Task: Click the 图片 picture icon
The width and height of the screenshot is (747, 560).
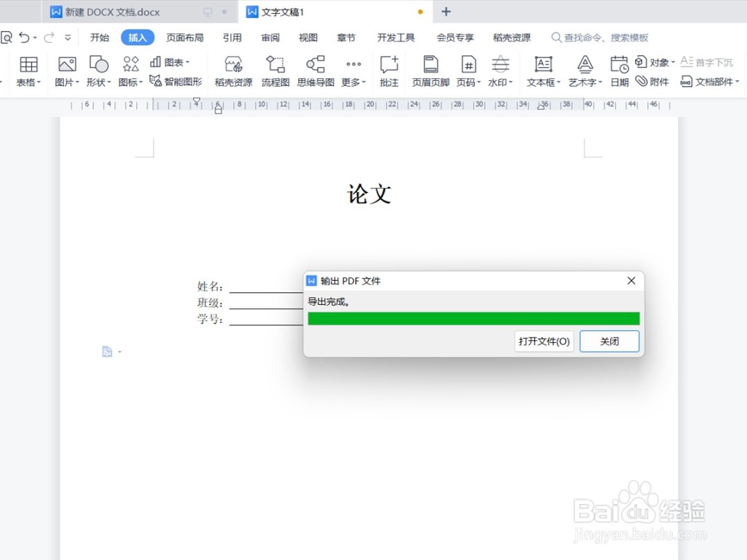Action: tap(66, 64)
